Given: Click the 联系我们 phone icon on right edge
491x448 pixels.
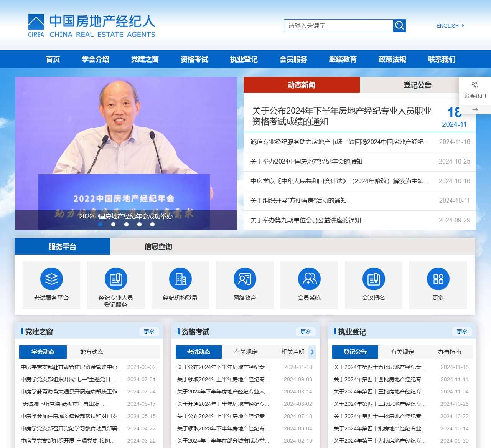Looking at the screenshot, I should point(475,85).
